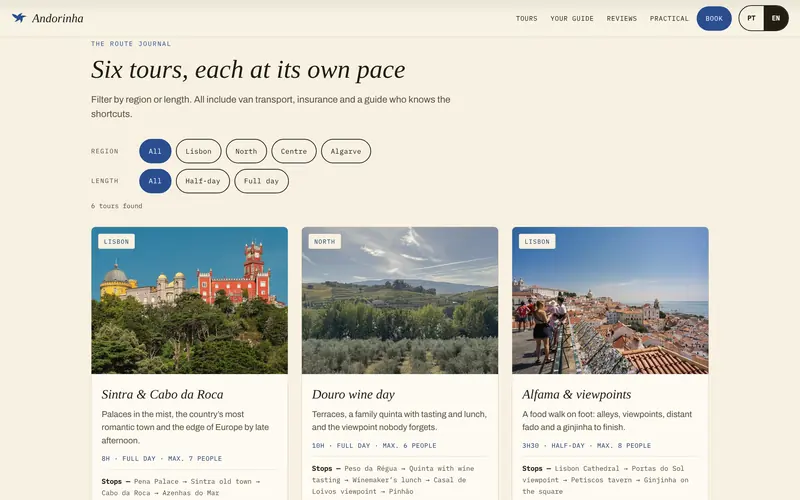Open the Alfama rooftops viewpoint photo

pos(610,301)
